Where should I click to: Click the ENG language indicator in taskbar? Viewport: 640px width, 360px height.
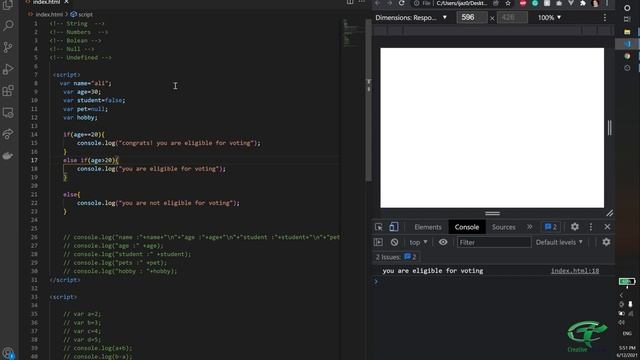[x=627, y=333]
